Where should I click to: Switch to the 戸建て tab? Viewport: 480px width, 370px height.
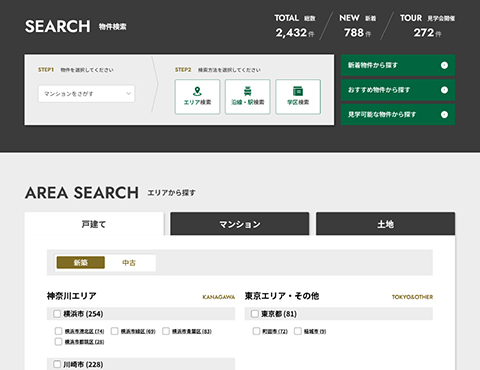(x=94, y=224)
